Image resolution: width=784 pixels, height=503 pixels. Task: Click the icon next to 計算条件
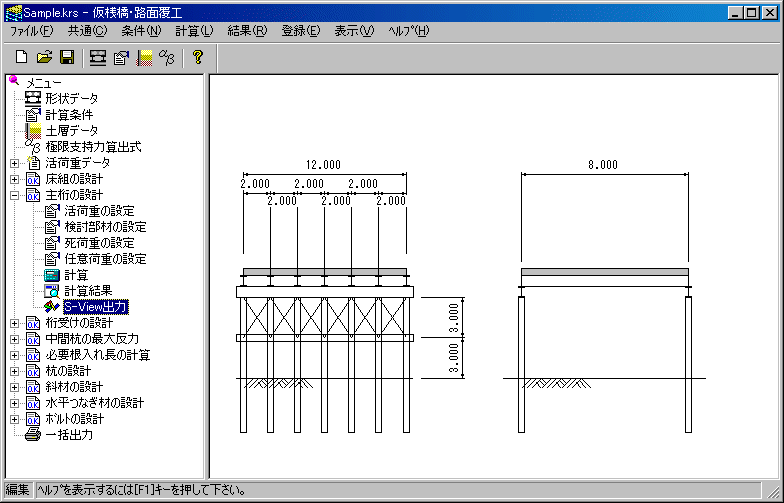point(33,114)
